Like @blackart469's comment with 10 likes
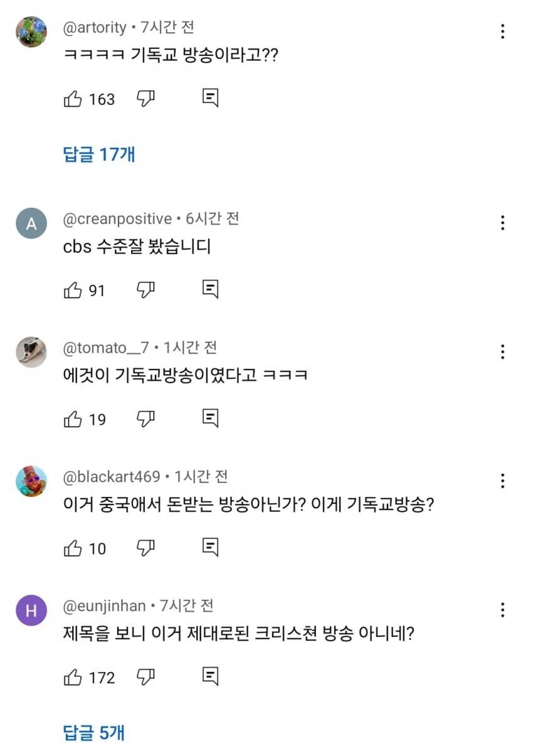533x756 pixels. tap(73, 548)
